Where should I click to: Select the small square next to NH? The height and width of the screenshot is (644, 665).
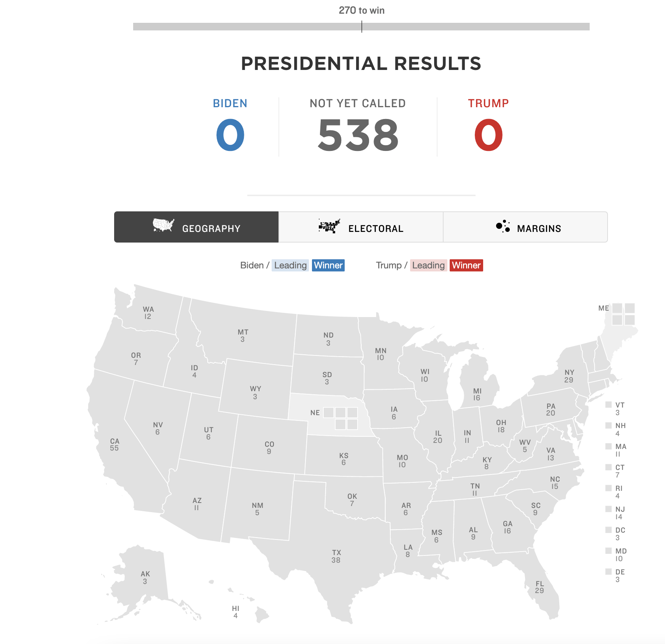point(608,425)
